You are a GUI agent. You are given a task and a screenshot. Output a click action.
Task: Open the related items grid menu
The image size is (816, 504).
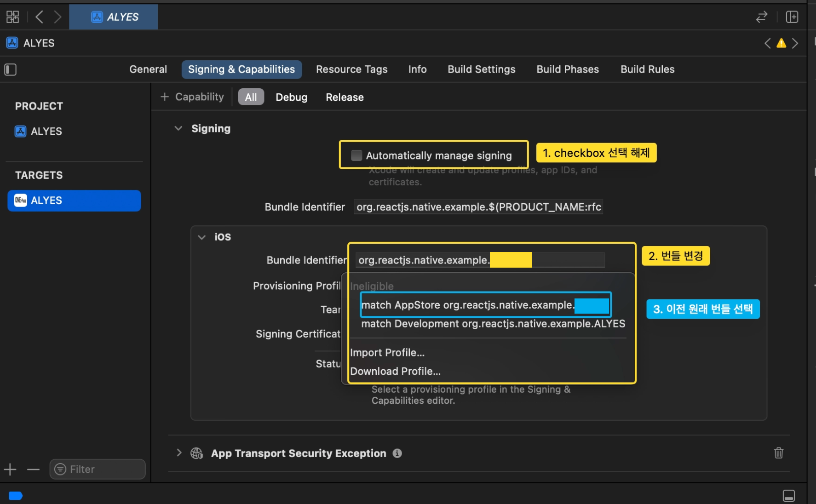(x=12, y=17)
